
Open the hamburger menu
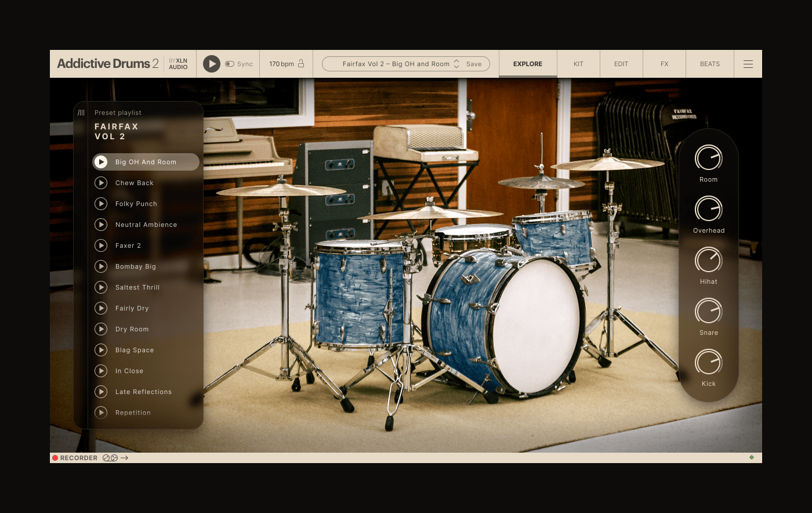tap(748, 64)
